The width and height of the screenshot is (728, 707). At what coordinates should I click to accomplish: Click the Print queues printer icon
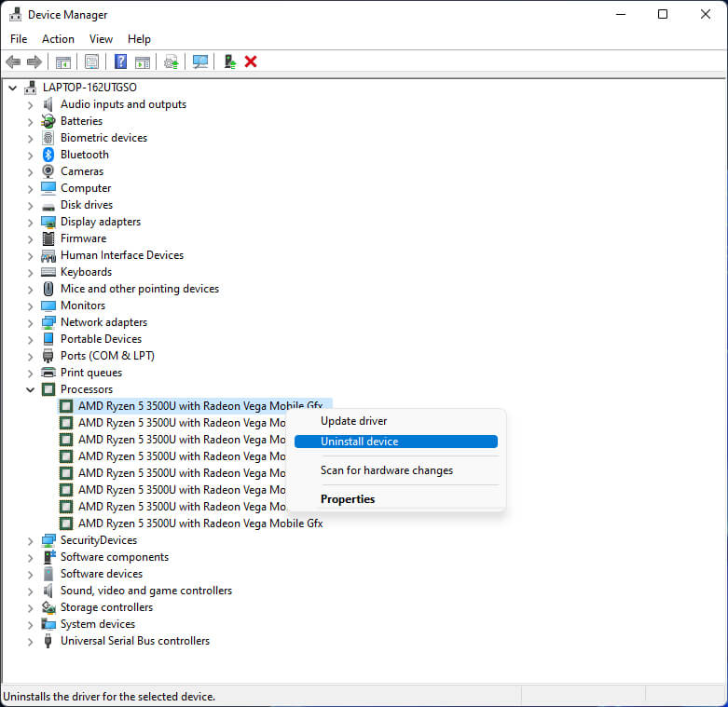[x=48, y=373]
